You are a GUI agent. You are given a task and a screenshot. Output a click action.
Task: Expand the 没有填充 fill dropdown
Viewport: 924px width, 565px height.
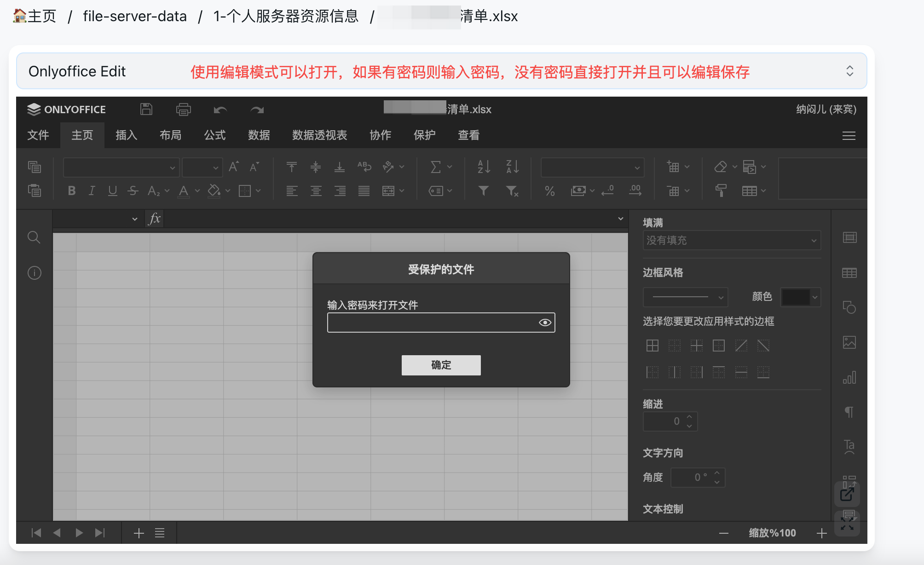point(731,240)
